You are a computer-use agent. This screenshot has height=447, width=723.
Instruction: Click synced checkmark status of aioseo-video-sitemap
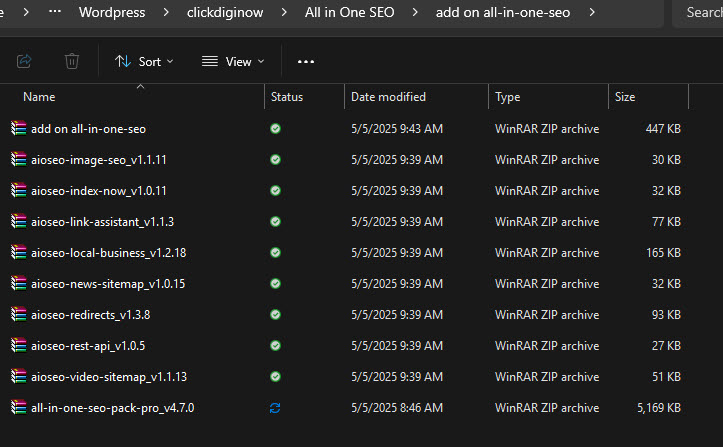(275, 376)
